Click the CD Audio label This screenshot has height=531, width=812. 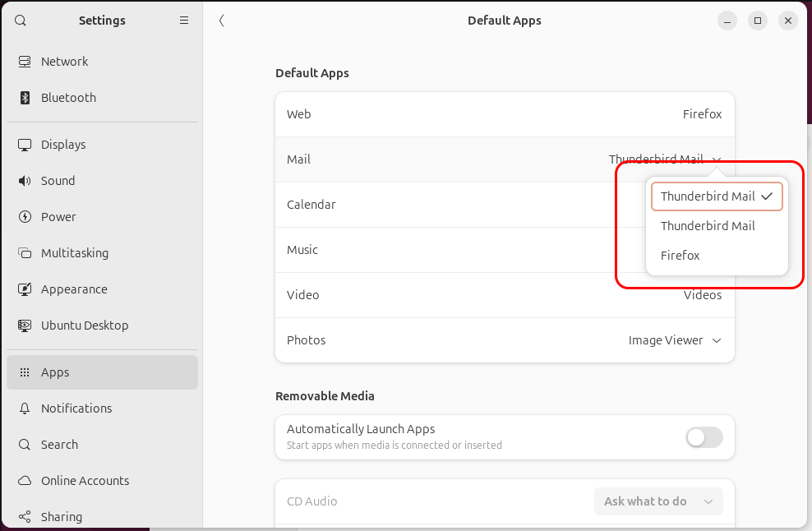[311, 501]
